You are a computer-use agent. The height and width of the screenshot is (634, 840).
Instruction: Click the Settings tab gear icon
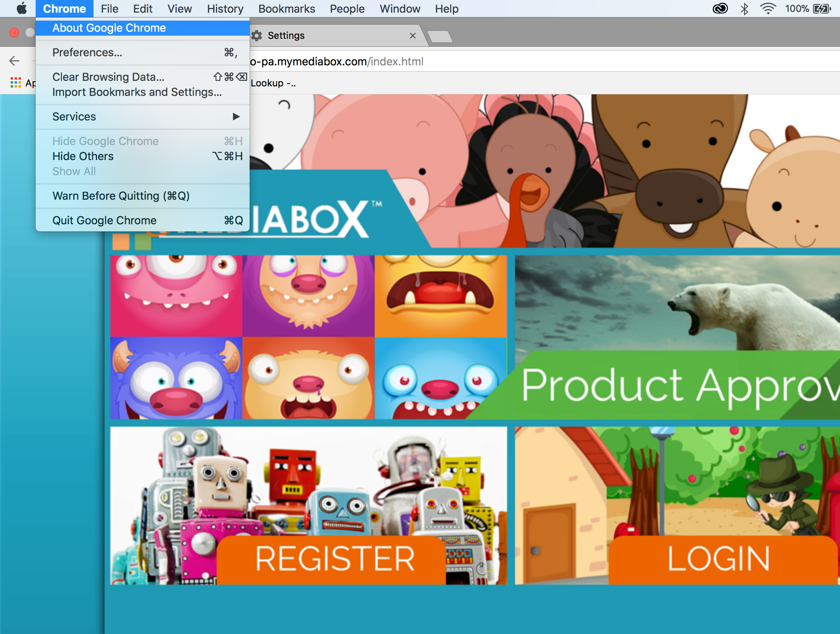tap(257, 36)
